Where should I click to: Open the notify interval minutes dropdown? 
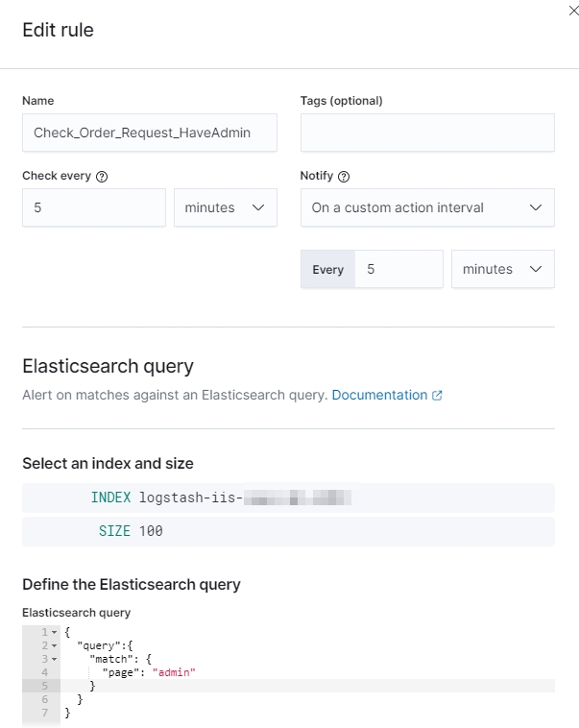(502, 269)
